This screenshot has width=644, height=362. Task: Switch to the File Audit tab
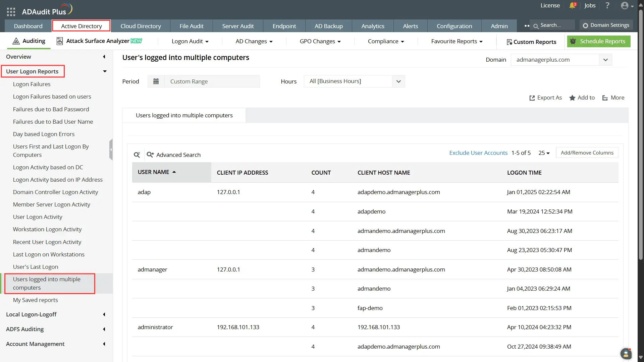pyautogui.click(x=191, y=26)
